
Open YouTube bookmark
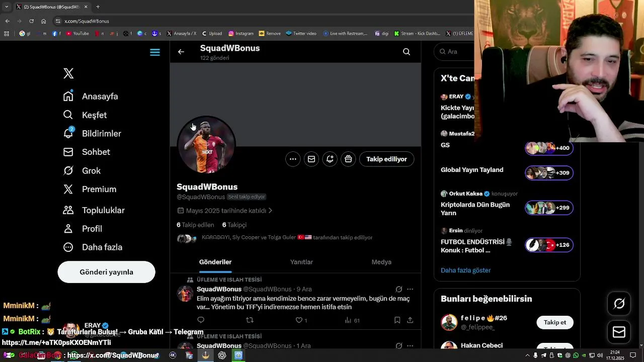[x=77, y=34]
